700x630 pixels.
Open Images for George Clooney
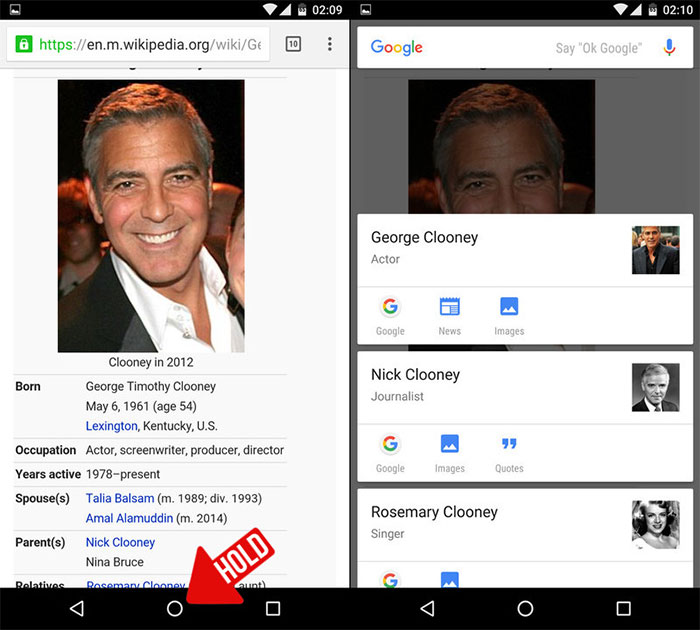tap(509, 315)
